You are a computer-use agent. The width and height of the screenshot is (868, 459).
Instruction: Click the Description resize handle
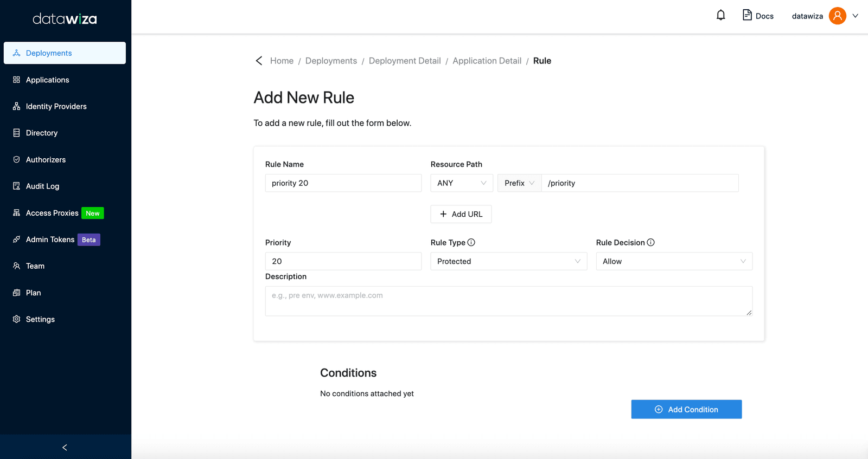[749, 313]
